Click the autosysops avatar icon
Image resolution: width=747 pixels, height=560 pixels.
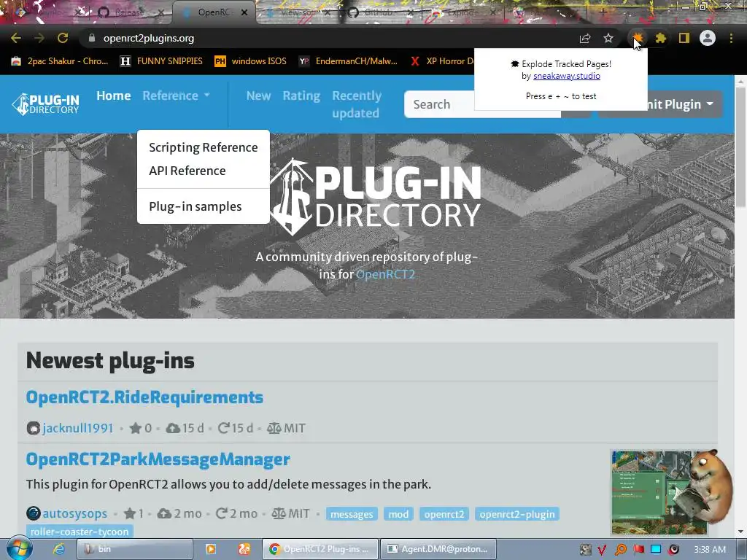click(34, 514)
